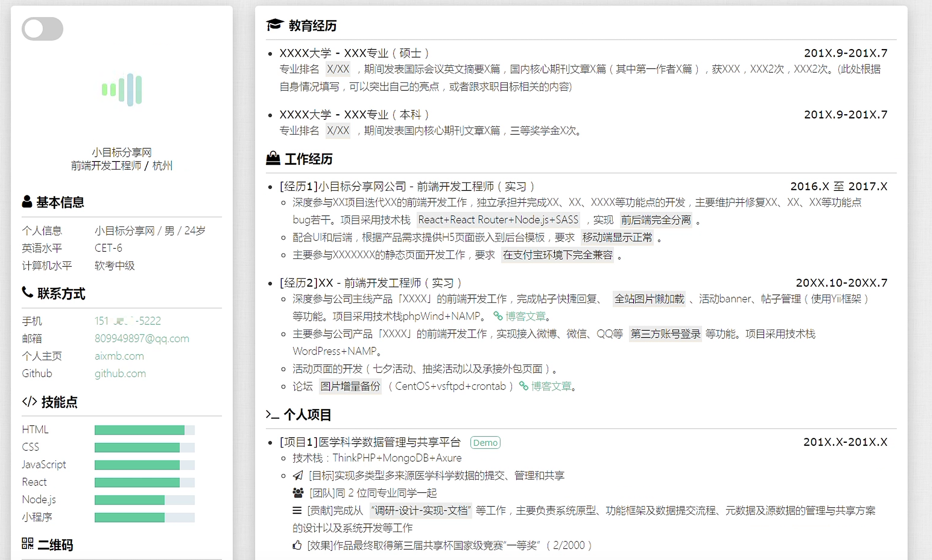The width and height of the screenshot is (932, 560).
Task: Click the 2016.X 至 2017.X date
Action: [x=839, y=186]
